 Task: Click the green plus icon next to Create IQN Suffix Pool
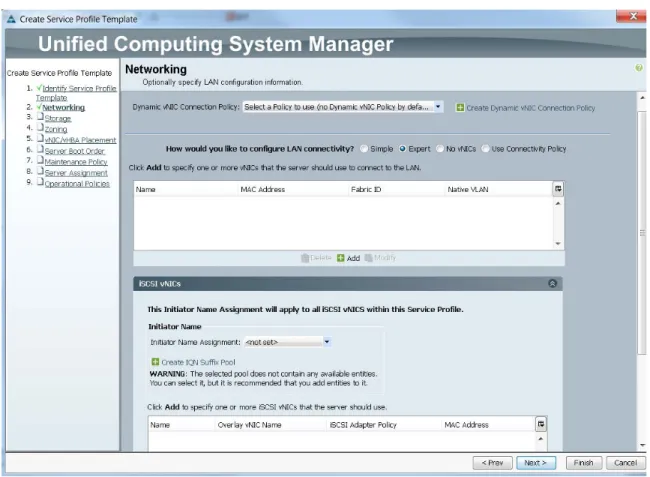tap(155, 362)
